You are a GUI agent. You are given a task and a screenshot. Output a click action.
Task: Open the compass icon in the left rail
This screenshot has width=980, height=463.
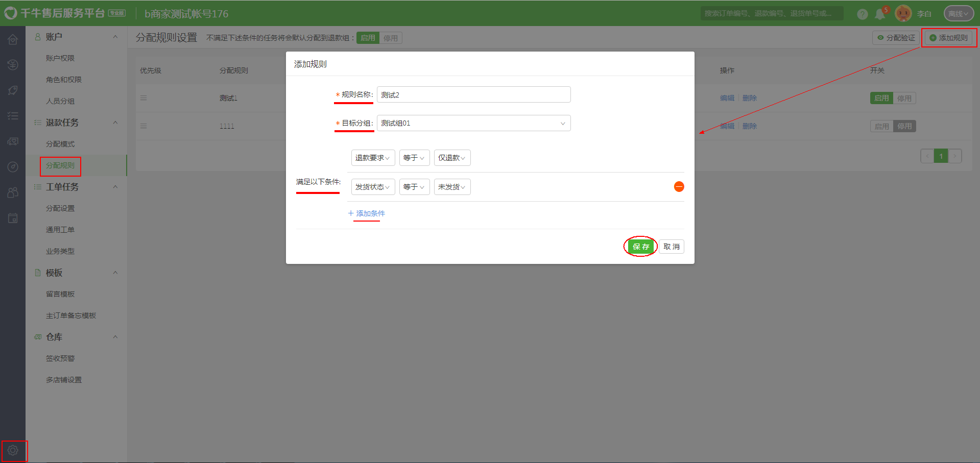[x=13, y=167]
